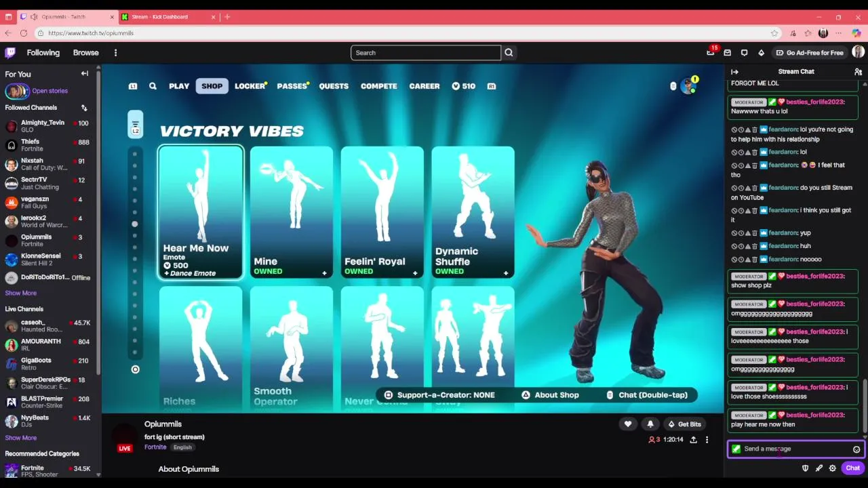The height and width of the screenshot is (488, 868).
Task: Click the About Shop button
Action: [551, 395]
